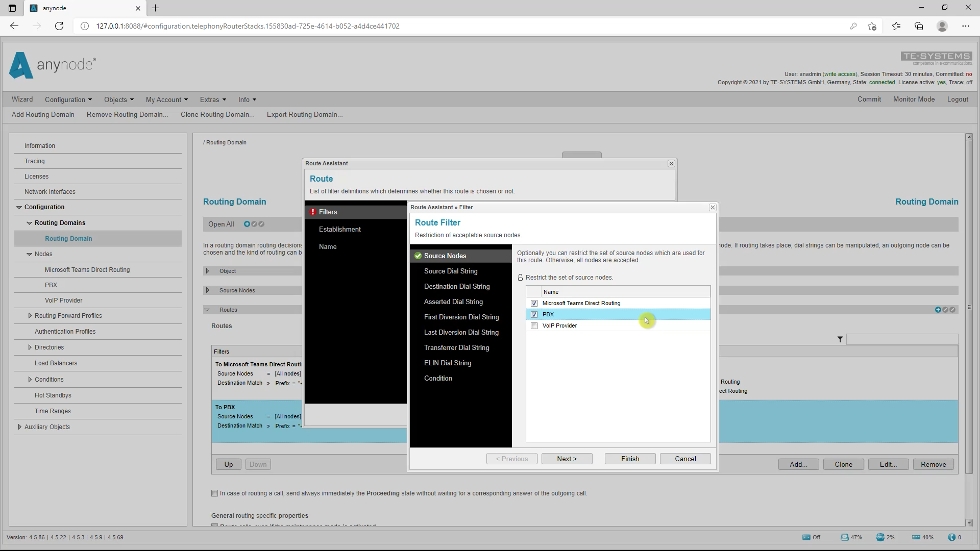980x551 pixels.
Task: Click the Wizard menu item
Action: coord(22,99)
